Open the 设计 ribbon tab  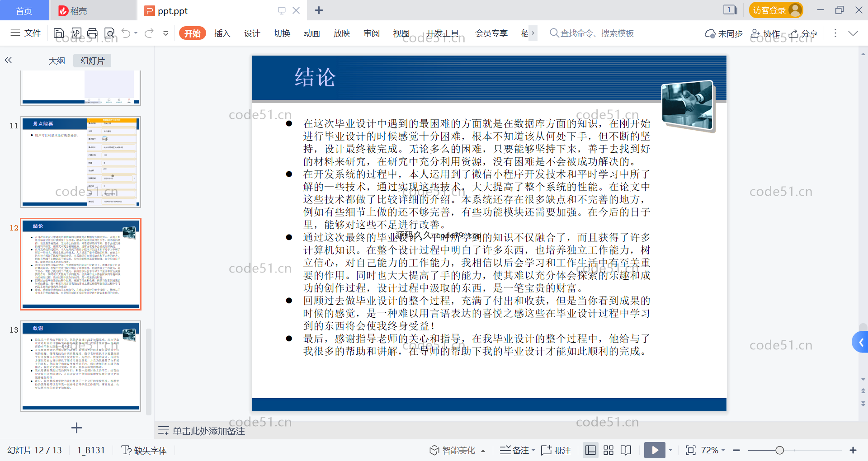pyautogui.click(x=252, y=33)
